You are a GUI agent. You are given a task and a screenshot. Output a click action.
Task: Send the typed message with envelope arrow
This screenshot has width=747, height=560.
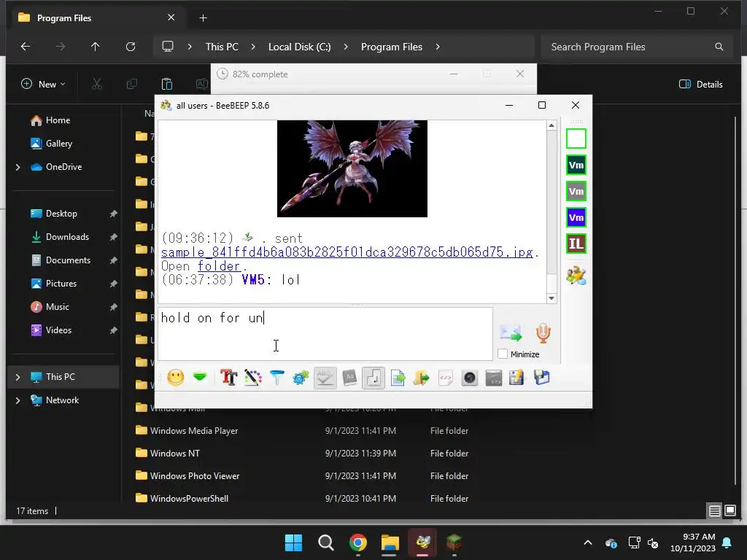coord(511,332)
